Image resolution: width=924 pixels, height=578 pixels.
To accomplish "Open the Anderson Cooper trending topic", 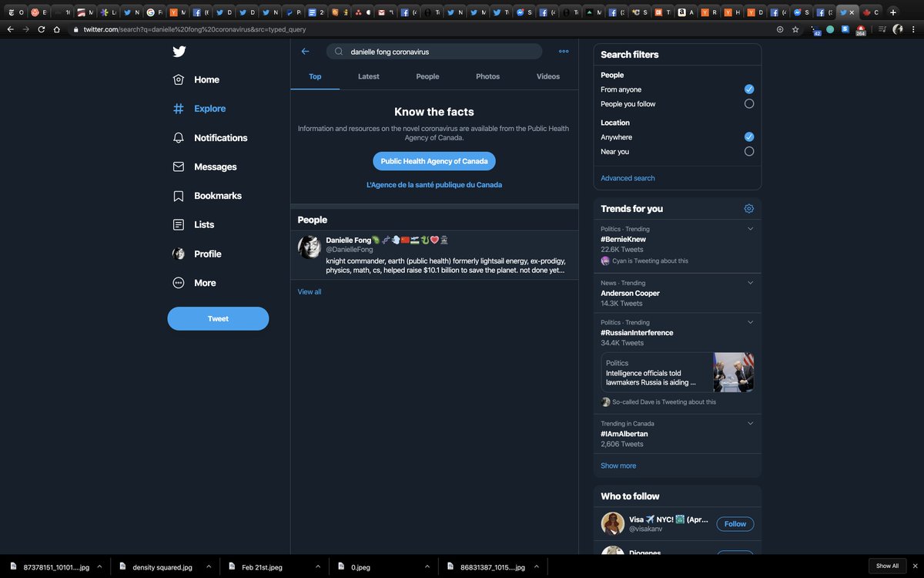I will (630, 294).
